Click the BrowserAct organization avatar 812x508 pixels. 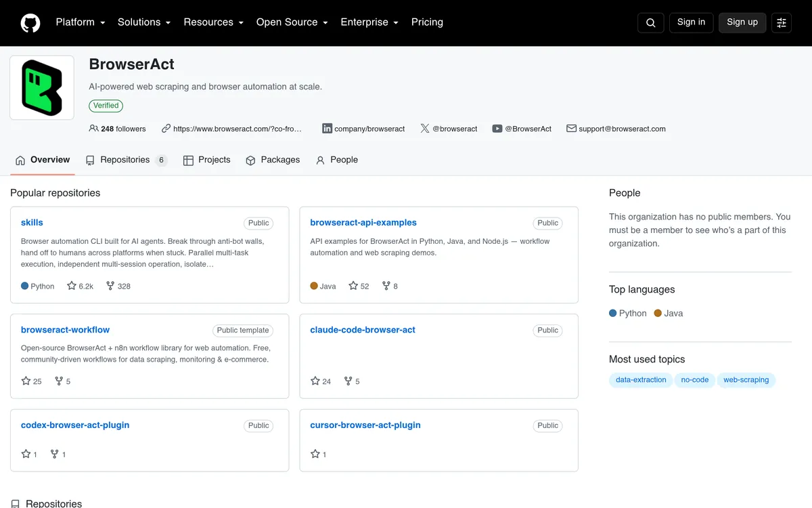point(42,88)
